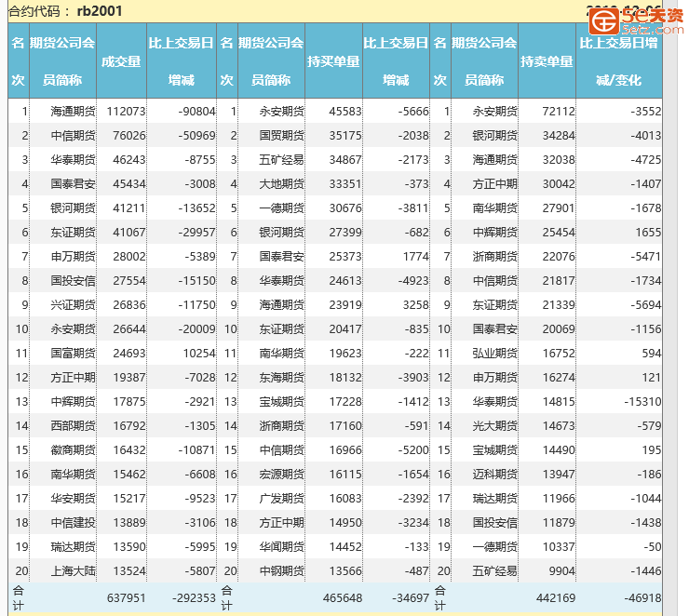Click short position change -15310

click(642, 402)
